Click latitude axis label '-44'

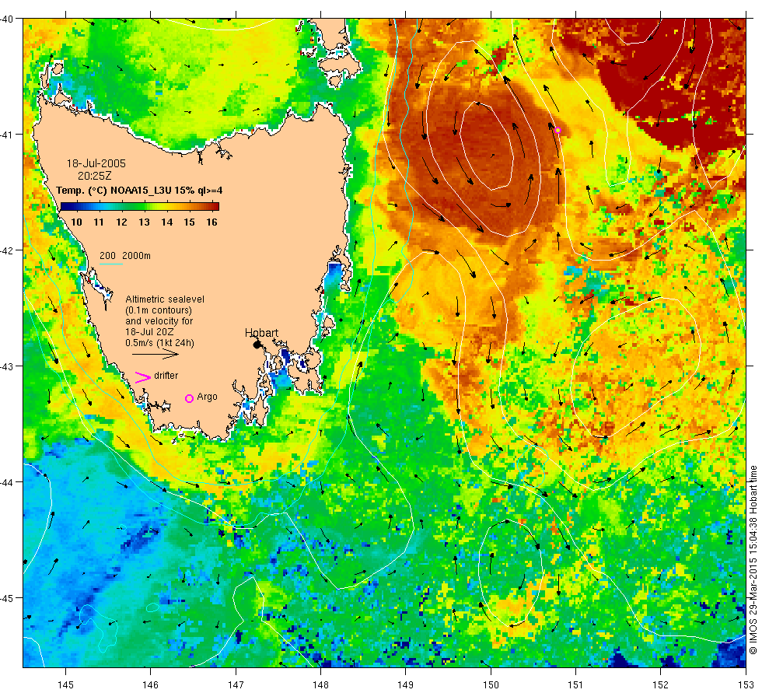6,483
